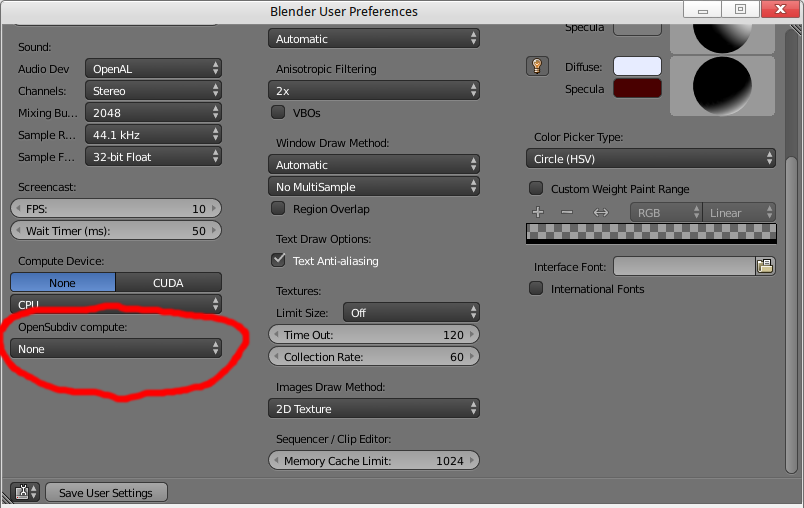Open the topmost Automatic dropdown
The image size is (804, 508).
pos(374,38)
